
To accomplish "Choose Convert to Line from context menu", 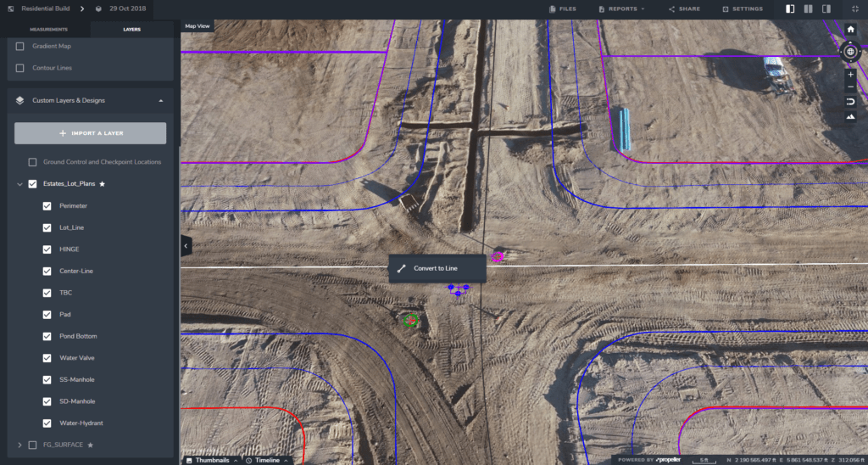I will (436, 268).
